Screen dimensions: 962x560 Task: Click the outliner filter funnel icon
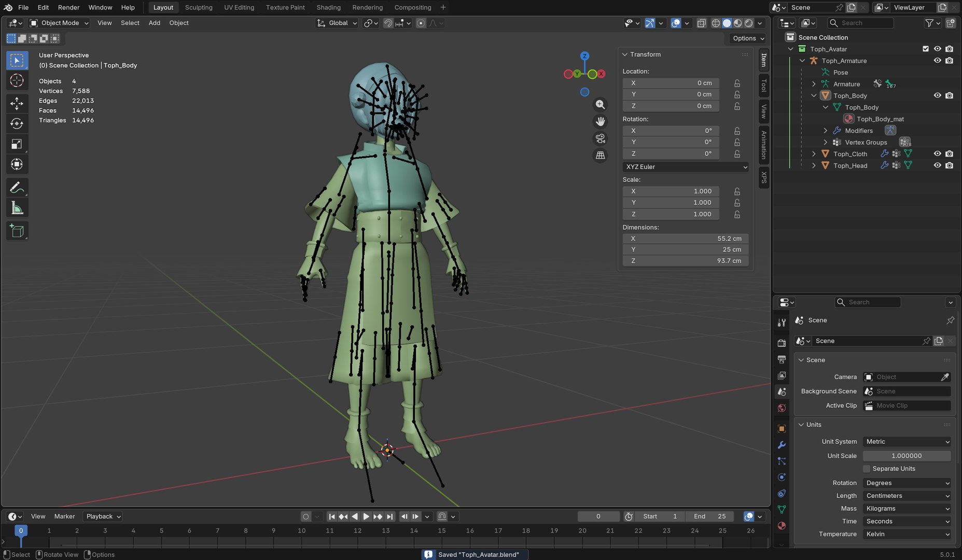point(929,23)
